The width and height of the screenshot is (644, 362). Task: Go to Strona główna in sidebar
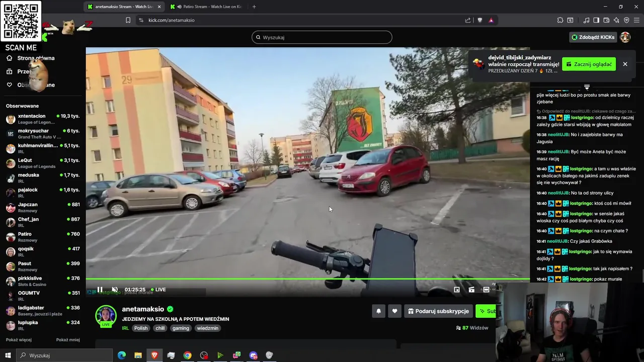tap(31, 58)
